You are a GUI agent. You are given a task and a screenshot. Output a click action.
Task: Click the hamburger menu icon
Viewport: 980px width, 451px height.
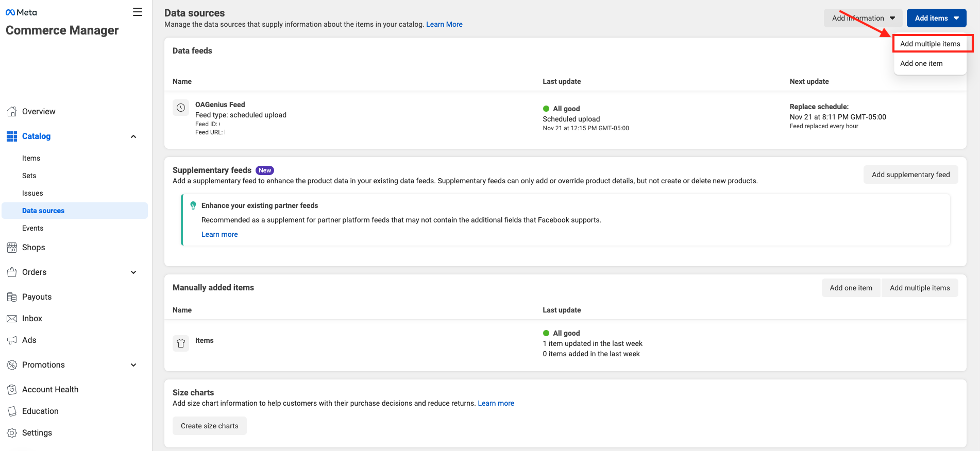coord(138,12)
